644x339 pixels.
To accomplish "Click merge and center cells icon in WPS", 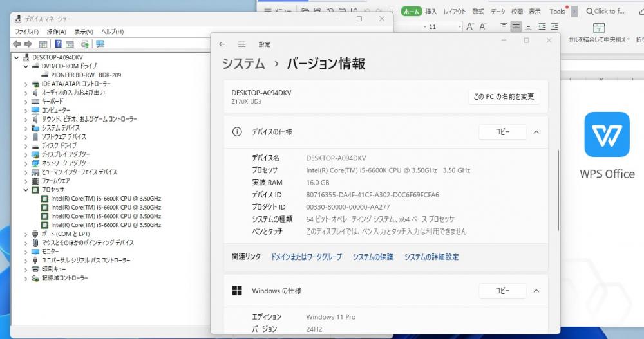I will click(x=599, y=28).
